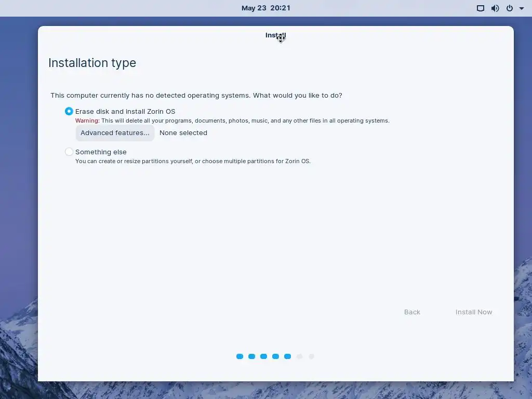The width and height of the screenshot is (532, 399).
Task: Open Advanced features dialog
Action: pyautogui.click(x=115, y=133)
